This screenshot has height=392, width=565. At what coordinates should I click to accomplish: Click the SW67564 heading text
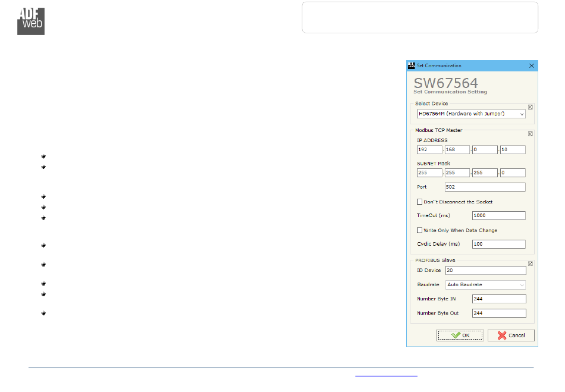pos(445,83)
